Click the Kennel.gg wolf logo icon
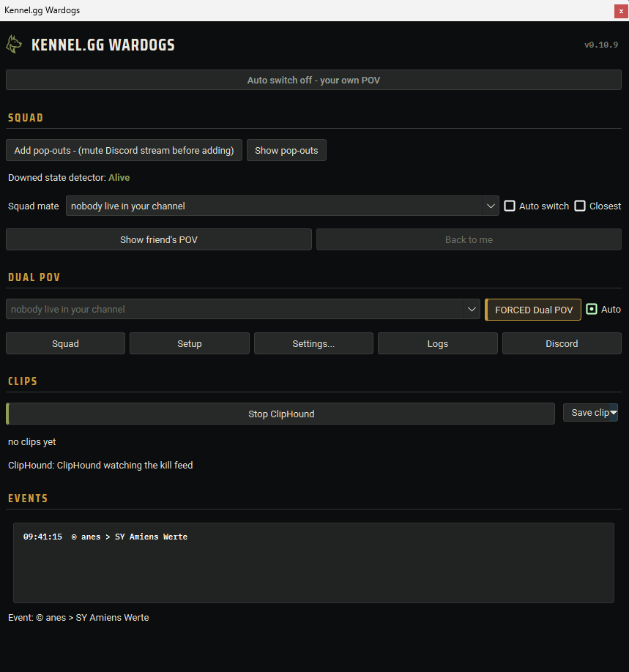This screenshot has height=672, width=629. (x=14, y=45)
